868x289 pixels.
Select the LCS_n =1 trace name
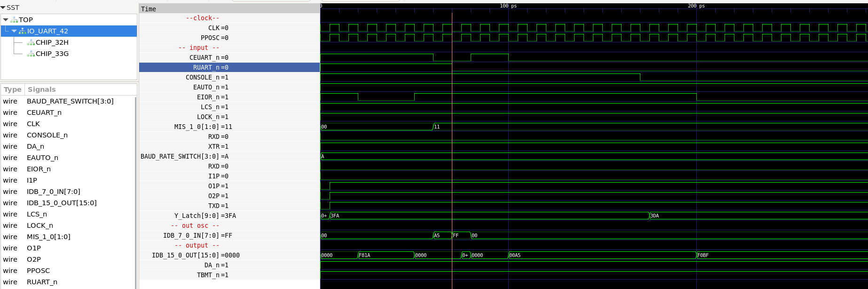214,107
